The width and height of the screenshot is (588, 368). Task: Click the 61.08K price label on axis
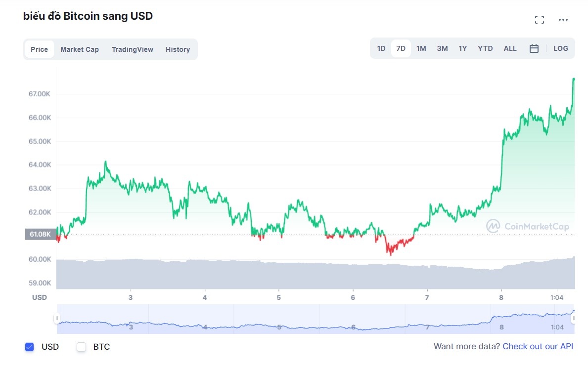click(41, 234)
